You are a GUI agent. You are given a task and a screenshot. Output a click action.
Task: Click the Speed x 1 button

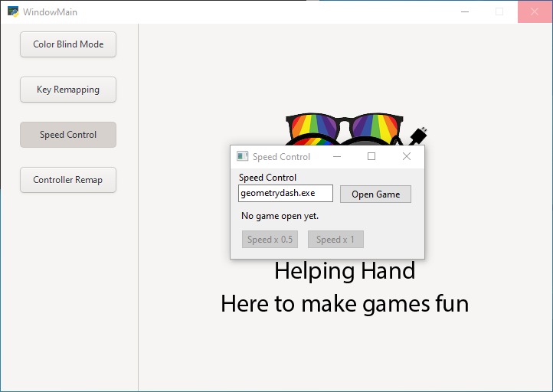(x=335, y=240)
